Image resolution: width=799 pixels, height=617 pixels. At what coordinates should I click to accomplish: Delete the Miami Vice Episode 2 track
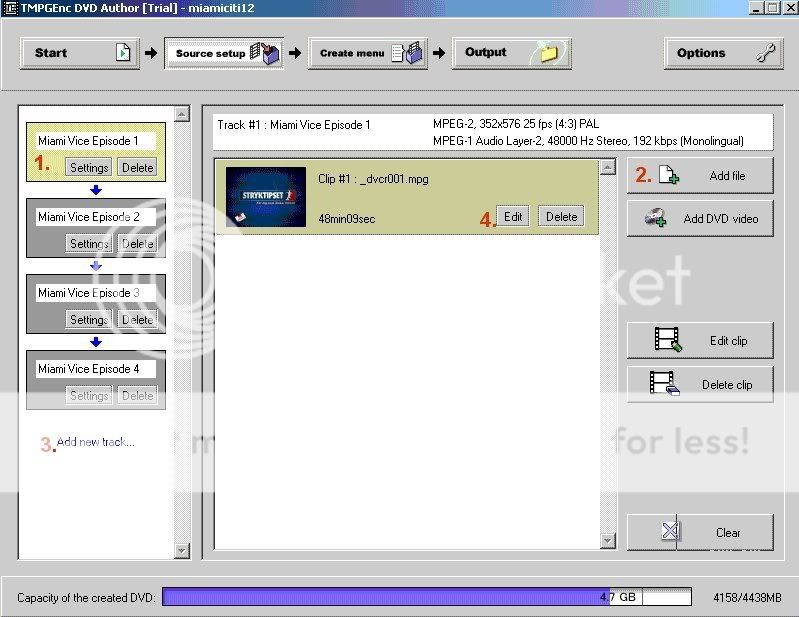[137, 243]
